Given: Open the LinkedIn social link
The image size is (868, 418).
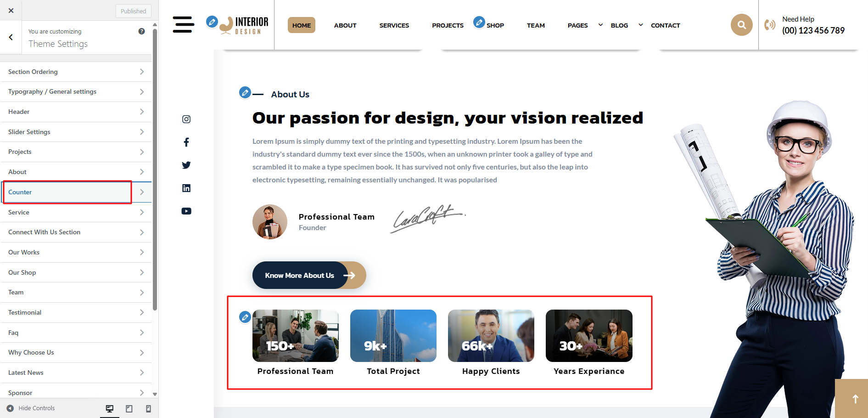Looking at the screenshot, I should click(x=186, y=188).
